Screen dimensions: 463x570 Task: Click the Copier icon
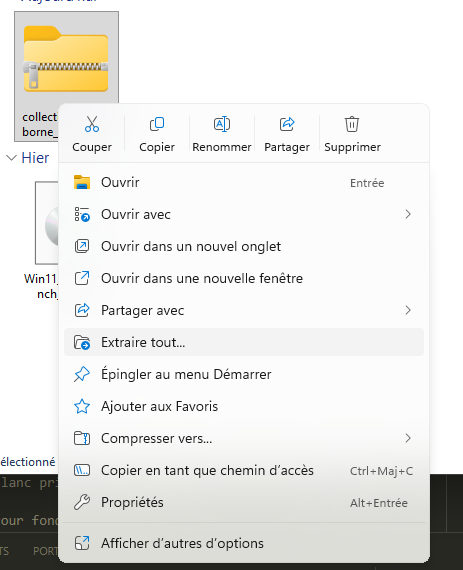tap(157, 124)
